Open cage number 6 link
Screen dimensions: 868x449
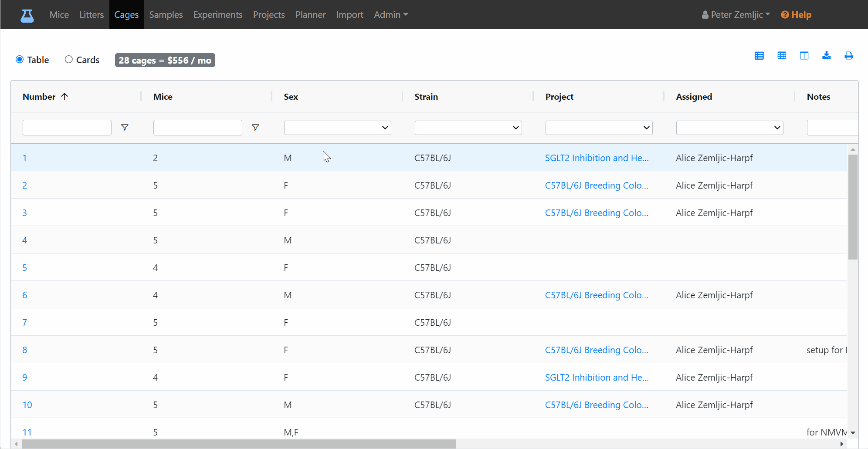click(25, 295)
